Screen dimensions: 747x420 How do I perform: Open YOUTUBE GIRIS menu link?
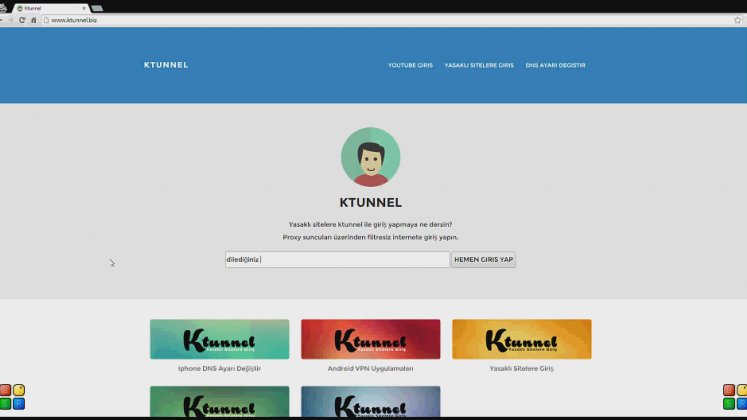click(x=410, y=65)
